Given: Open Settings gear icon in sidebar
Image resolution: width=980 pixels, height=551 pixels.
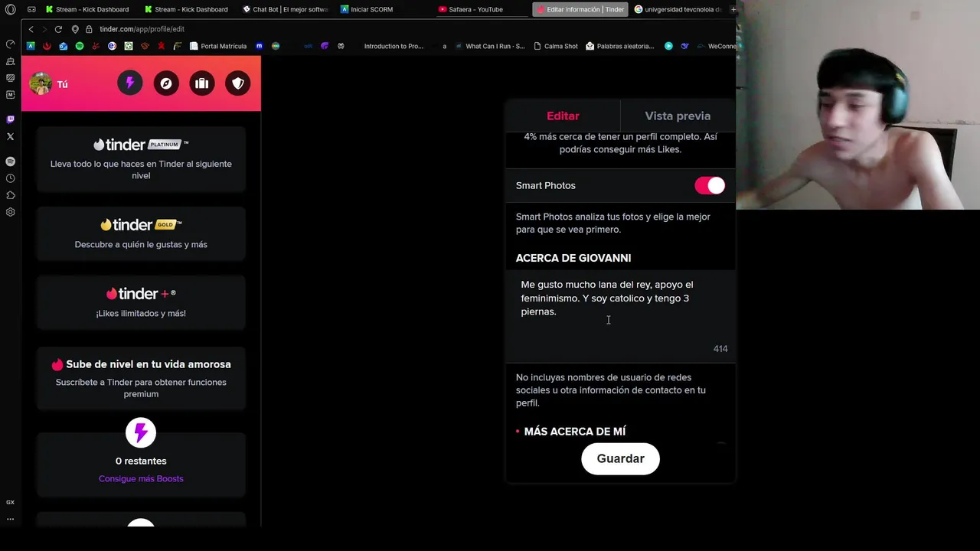Looking at the screenshot, I should point(10,212).
